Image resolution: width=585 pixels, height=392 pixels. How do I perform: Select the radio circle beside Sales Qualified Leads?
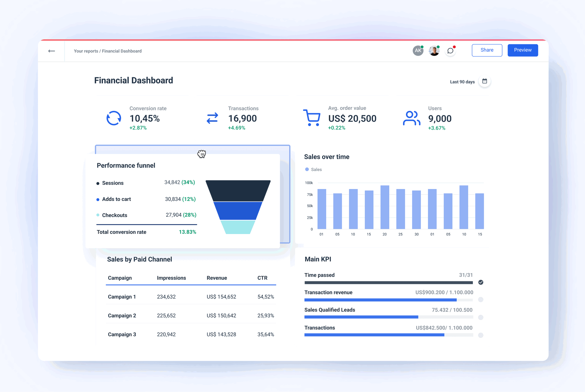481,317
